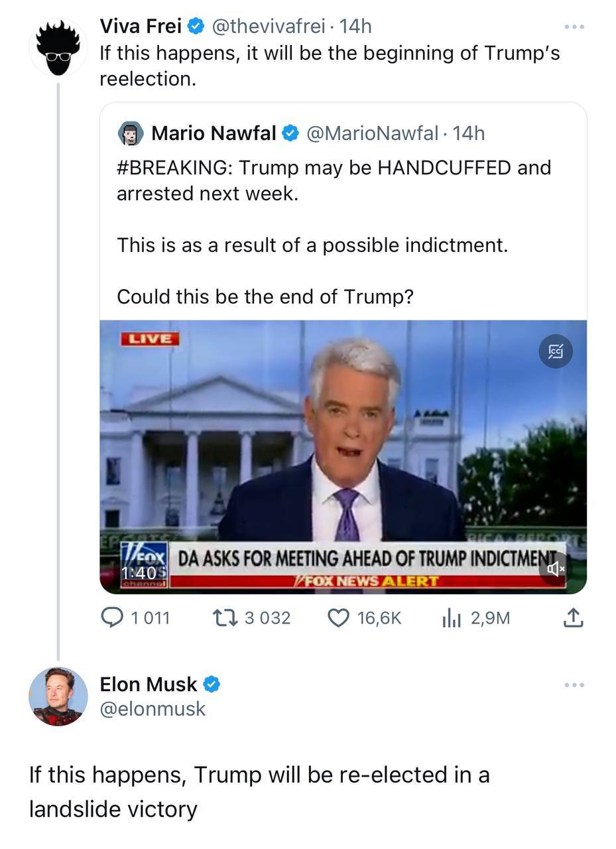Image resolution: width=616 pixels, height=849 pixels.
Task: Open more options menu on Elon Musk's tweet
Action: (x=574, y=685)
